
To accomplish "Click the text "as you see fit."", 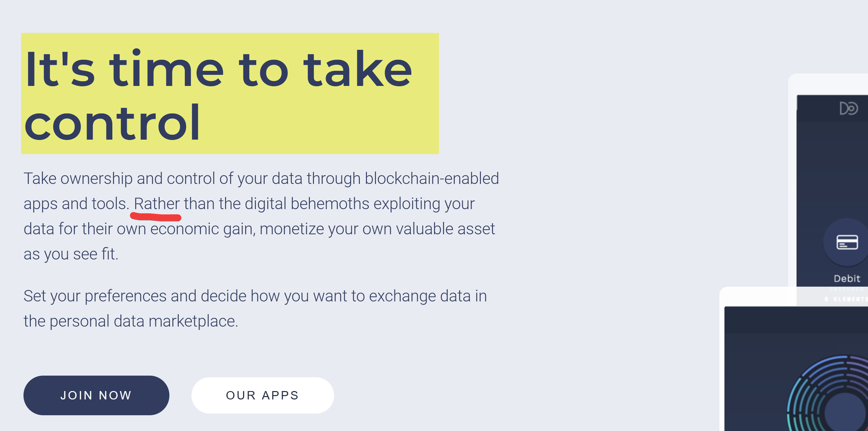I will [x=71, y=254].
